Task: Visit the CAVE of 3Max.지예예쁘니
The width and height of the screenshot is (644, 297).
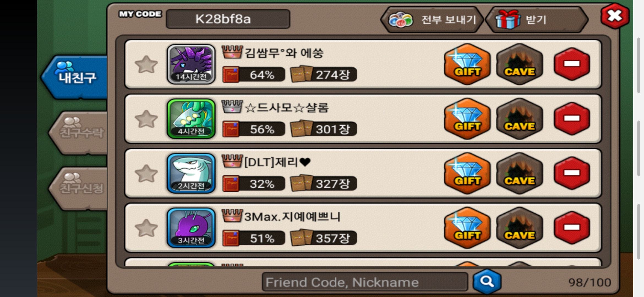Action: (519, 228)
